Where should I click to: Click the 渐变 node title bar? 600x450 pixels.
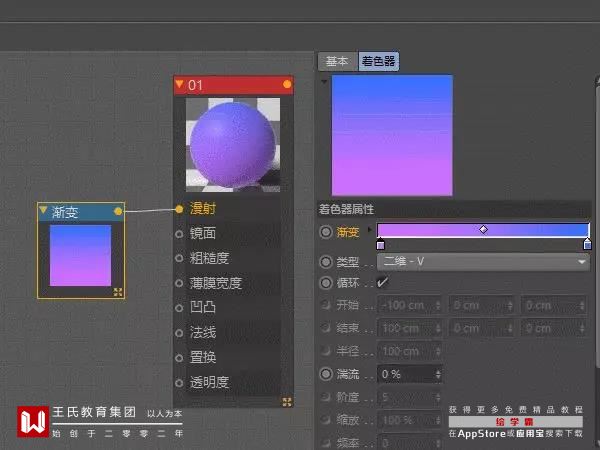(x=81, y=212)
